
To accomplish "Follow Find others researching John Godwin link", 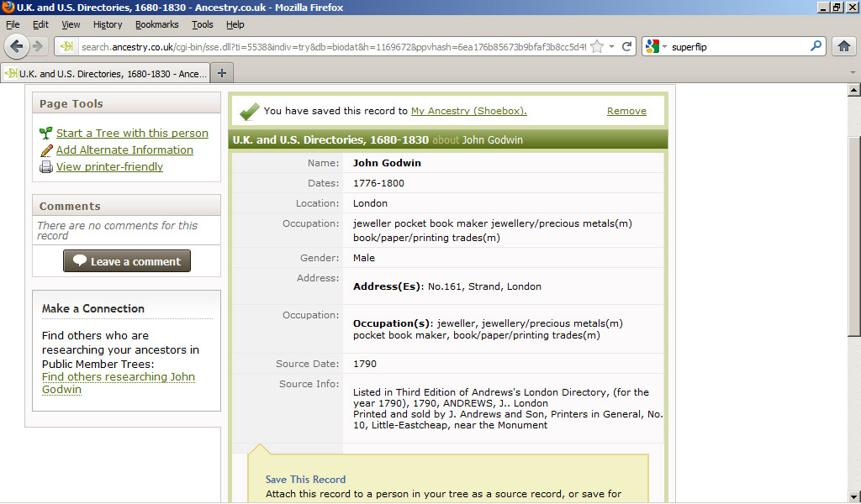I will coord(118,383).
